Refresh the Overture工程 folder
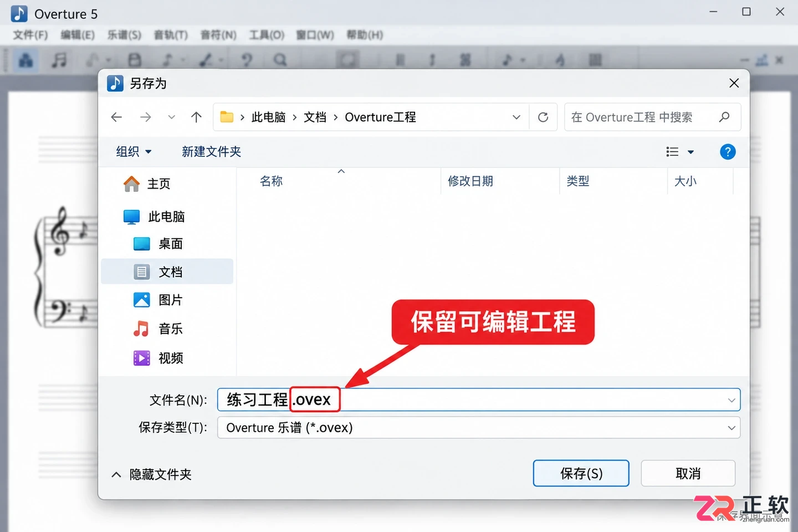Screen dimensions: 798x532 point(543,117)
